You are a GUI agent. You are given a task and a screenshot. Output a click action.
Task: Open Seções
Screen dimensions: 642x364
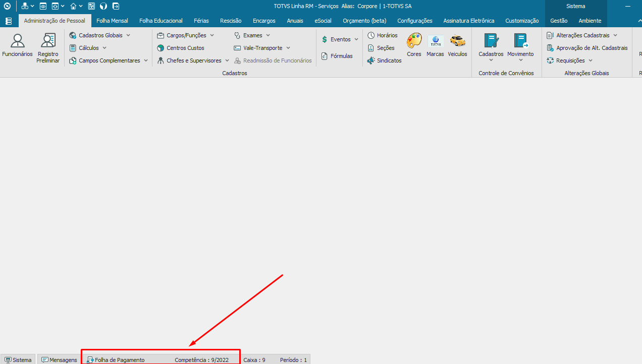(381, 48)
